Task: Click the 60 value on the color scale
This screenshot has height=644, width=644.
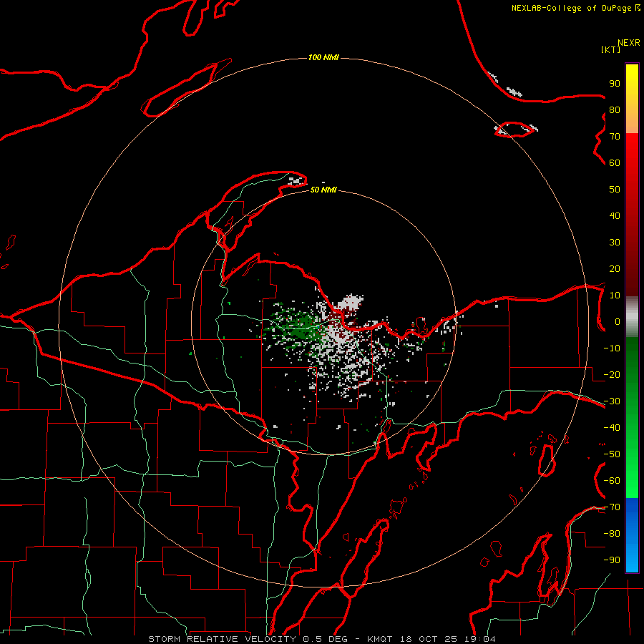Action: 615,162
